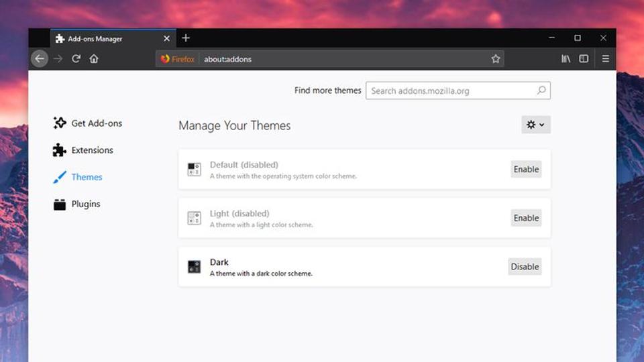Enable the Default theme
This screenshot has height=362, width=644.
point(526,169)
